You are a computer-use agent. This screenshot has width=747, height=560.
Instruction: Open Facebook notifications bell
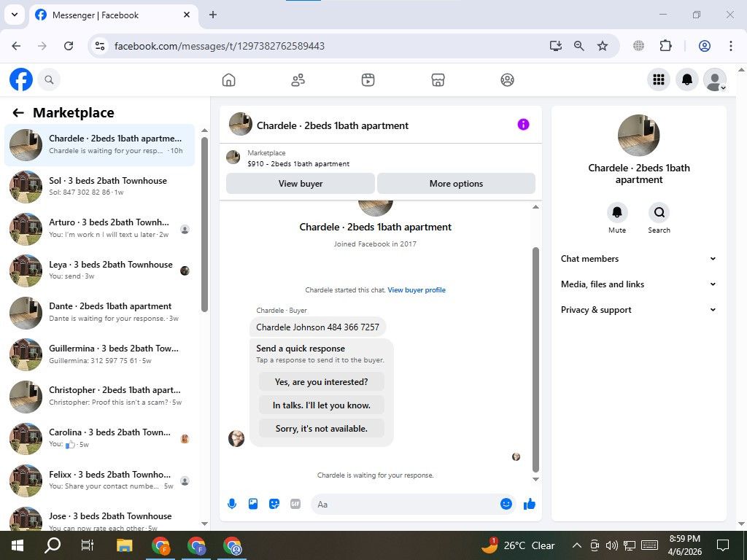[686, 79]
